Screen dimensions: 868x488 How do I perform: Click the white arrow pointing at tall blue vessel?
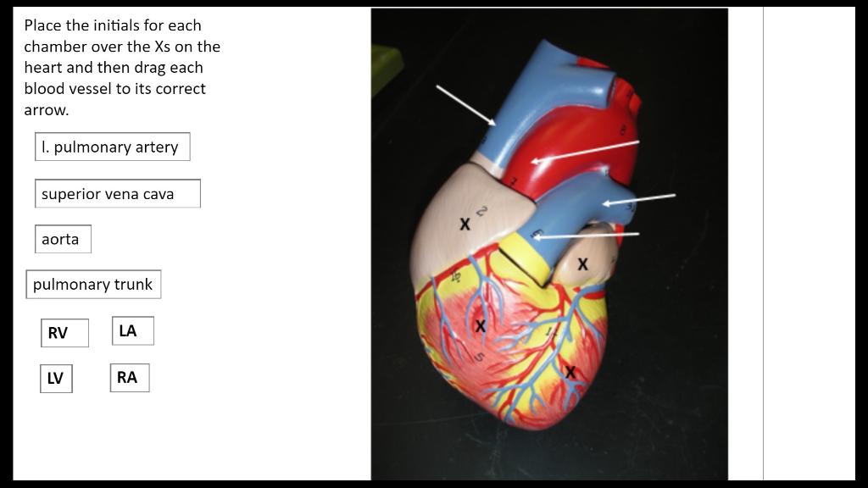(x=465, y=105)
